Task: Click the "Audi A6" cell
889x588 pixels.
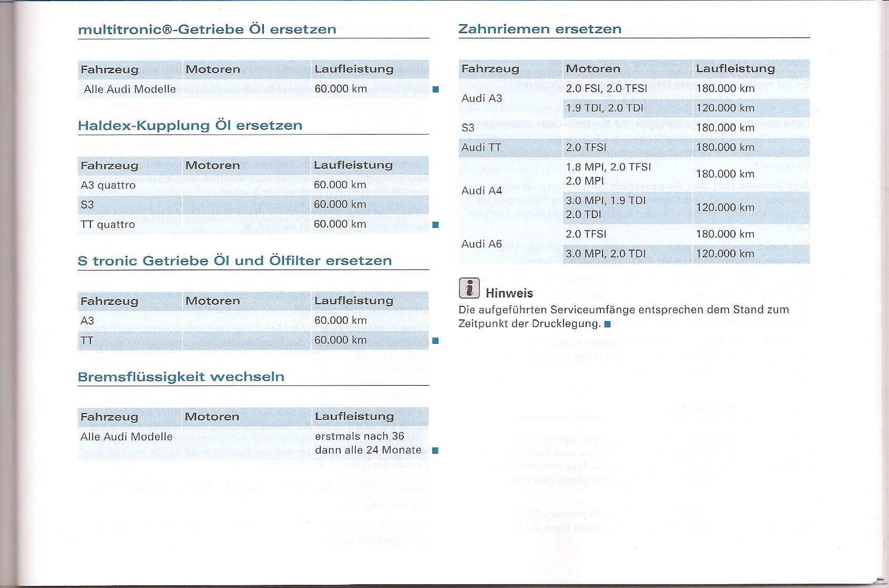Action: pyautogui.click(x=482, y=244)
